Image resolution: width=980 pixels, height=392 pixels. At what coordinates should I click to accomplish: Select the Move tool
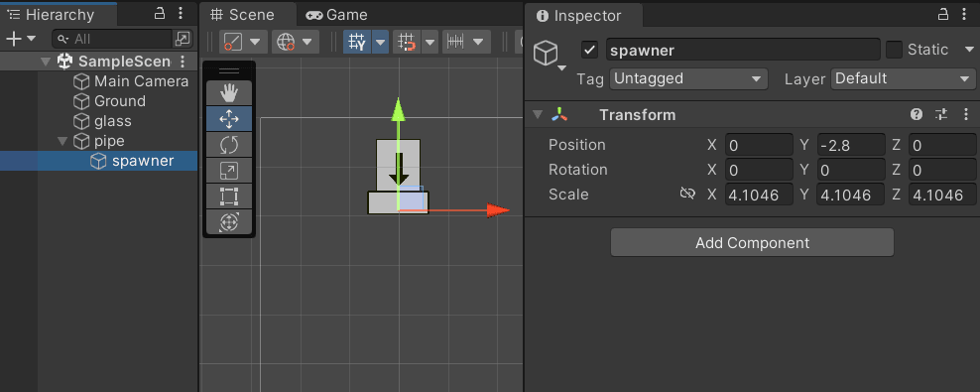click(229, 119)
